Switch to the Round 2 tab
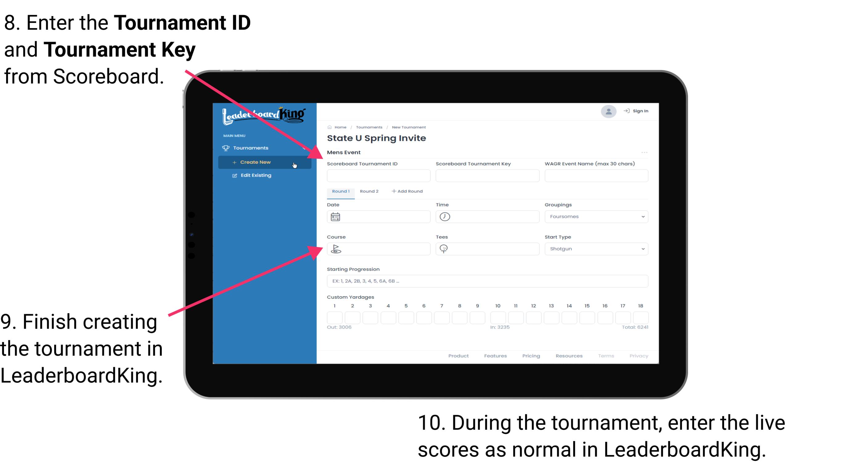Image resolution: width=868 pixels, height=467 pixels. (x=369, y=191)
